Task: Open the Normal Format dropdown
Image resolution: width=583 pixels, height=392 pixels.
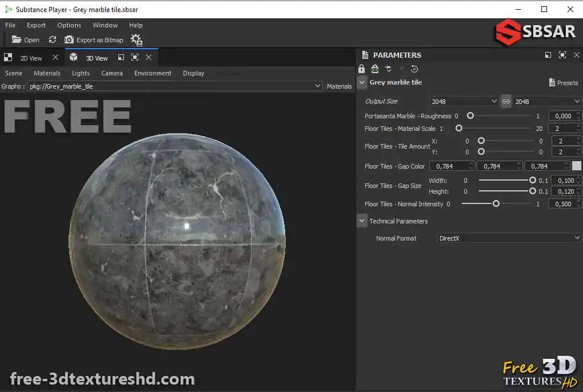Action: [509, 238]
